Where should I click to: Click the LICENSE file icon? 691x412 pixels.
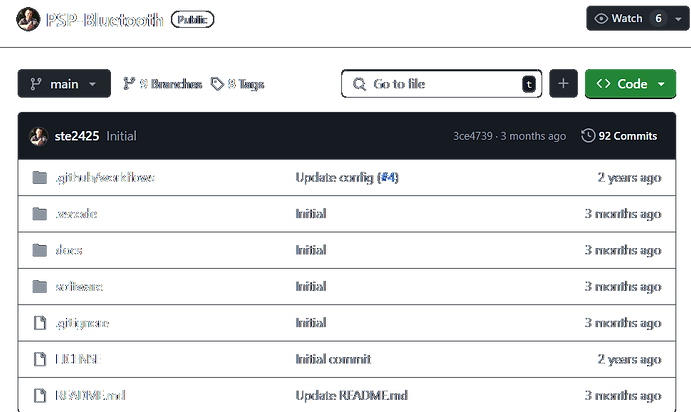[39, 359]
